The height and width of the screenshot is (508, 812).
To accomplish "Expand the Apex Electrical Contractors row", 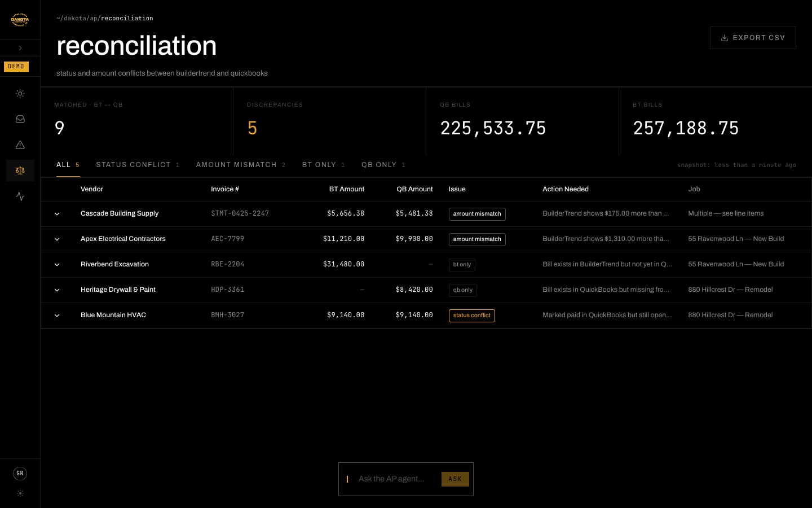I will pyautogui.click(x=57, y=239).
